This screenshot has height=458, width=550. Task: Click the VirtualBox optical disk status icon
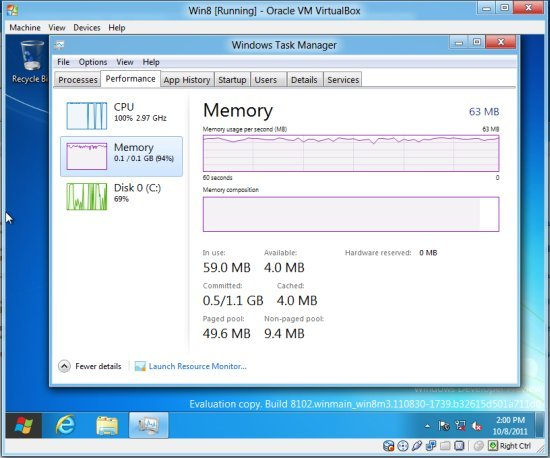pyautogui.click(x=403, y=446)
